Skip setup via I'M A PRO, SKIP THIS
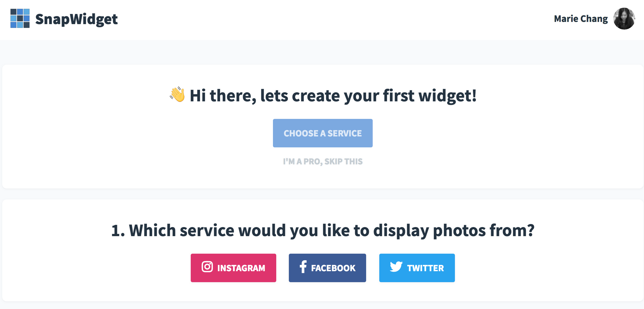This screenshot has height=309, width=644. click(323, 162)
